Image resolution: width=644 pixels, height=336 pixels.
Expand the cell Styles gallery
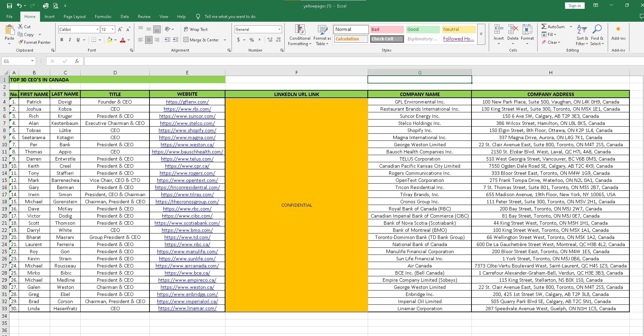coord(481,34)
